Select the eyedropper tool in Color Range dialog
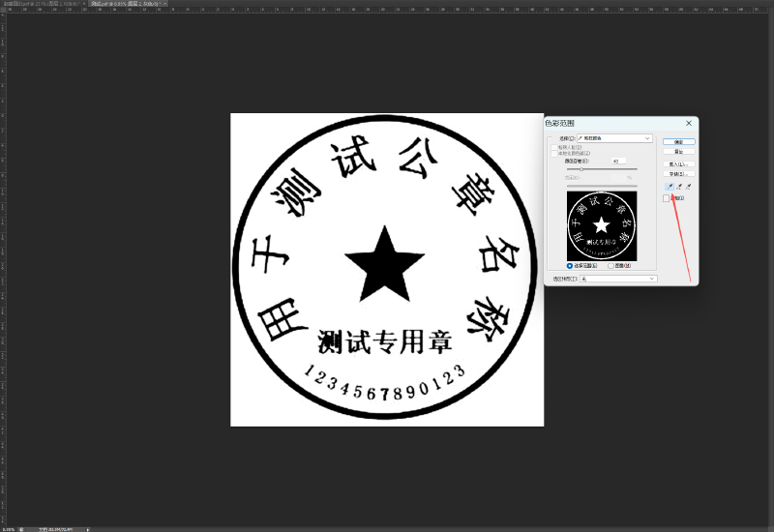The height and width of the screenshot is (532, 774). coord(670,187)
